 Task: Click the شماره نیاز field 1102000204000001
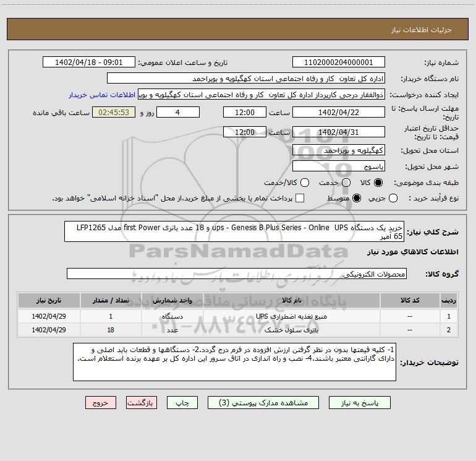tap(339, 62)
